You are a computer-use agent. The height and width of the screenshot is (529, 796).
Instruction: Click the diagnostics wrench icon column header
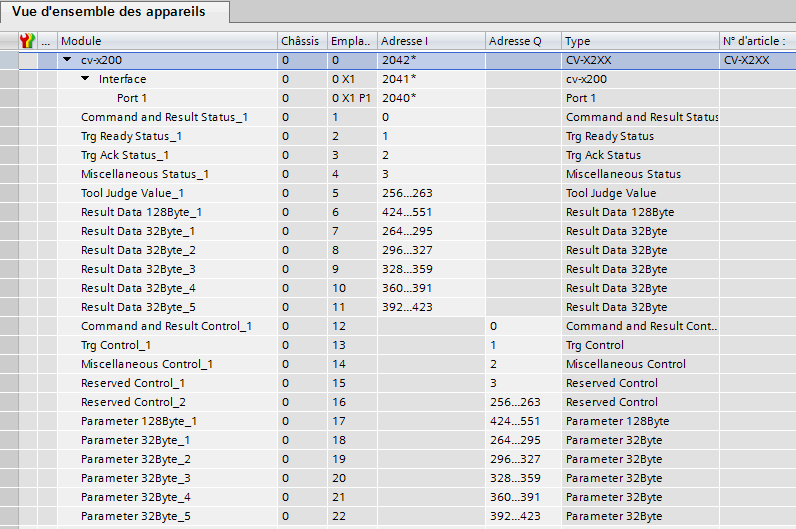(27, 41)
